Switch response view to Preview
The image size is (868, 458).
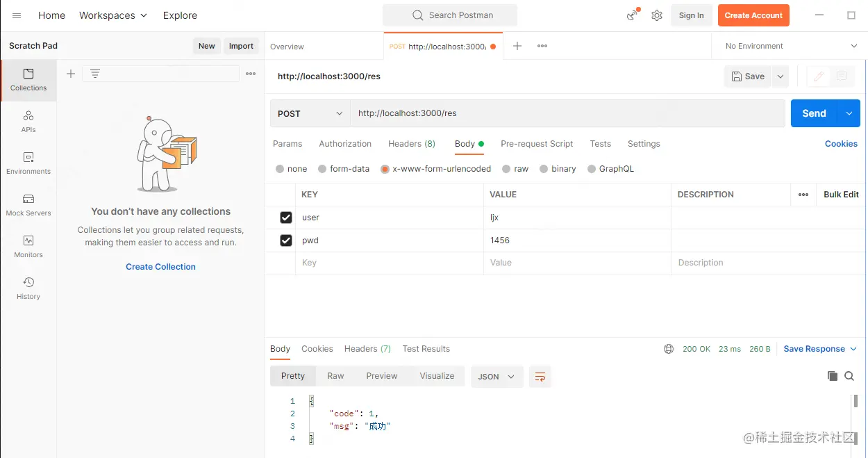(382, 376)
